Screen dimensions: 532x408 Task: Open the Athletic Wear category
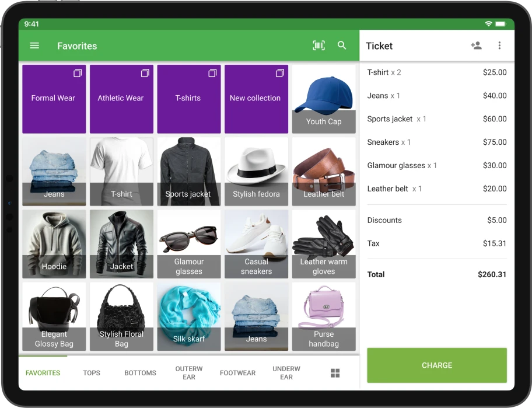point(121,98)
